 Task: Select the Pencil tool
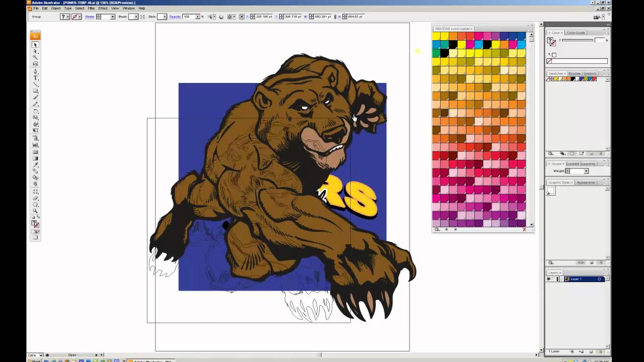click(x=35, y=104)
